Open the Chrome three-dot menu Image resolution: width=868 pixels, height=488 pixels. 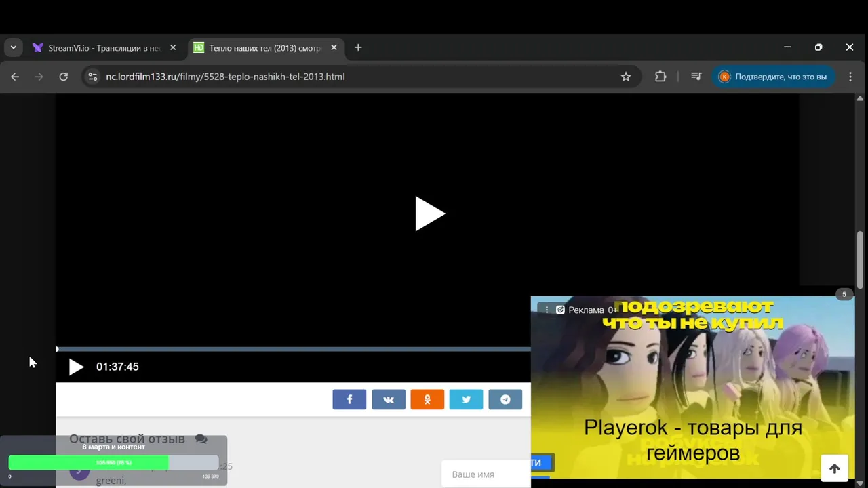(x=850, y=77)
